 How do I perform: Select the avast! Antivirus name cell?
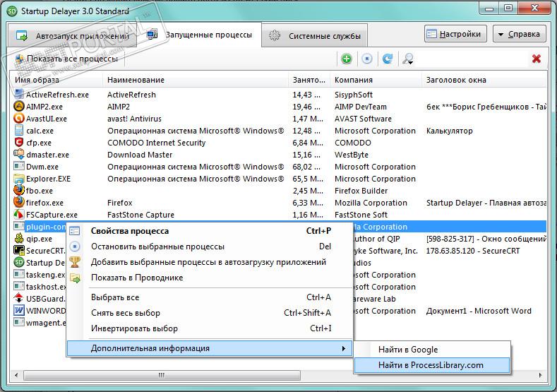134,119
